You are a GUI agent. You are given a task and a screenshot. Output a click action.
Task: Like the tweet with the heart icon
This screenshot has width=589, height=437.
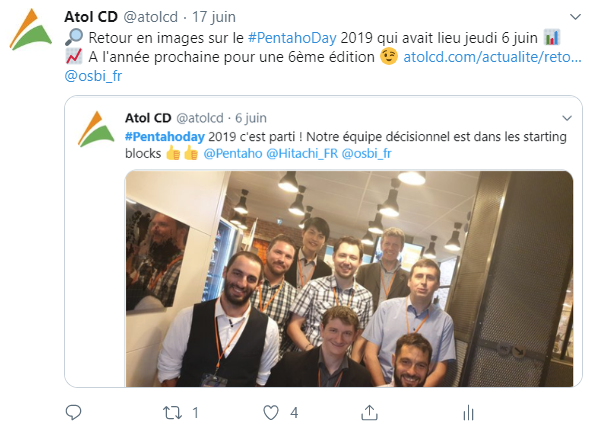tap(271, 413)
